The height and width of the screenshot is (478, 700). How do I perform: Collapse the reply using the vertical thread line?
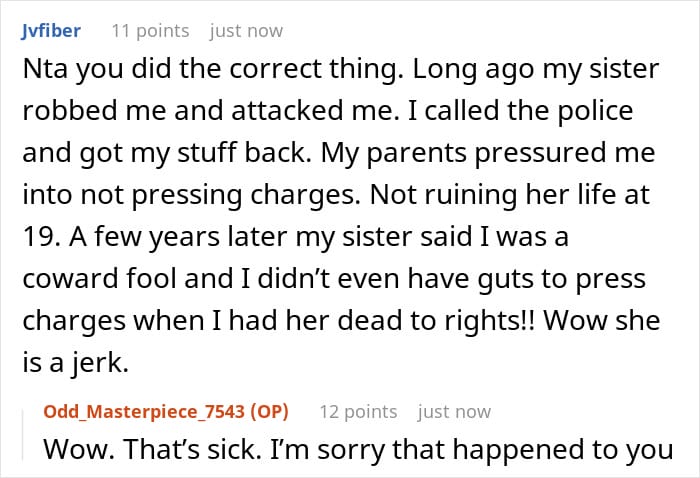23,435
